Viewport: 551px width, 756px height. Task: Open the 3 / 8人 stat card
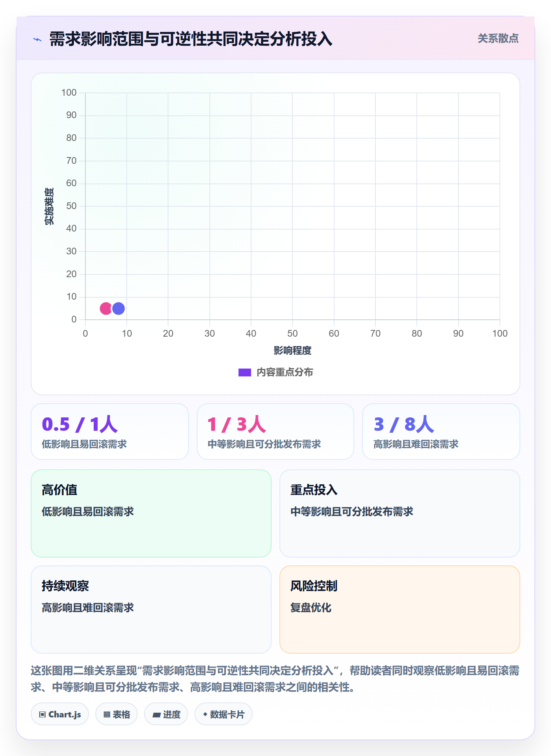coord(441,432)
